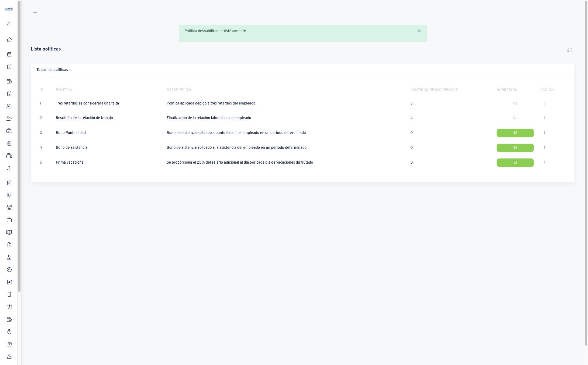Click the 'Bono Puntualidad' policy name
Screen dimensions: 588x365
coord(71,133)
